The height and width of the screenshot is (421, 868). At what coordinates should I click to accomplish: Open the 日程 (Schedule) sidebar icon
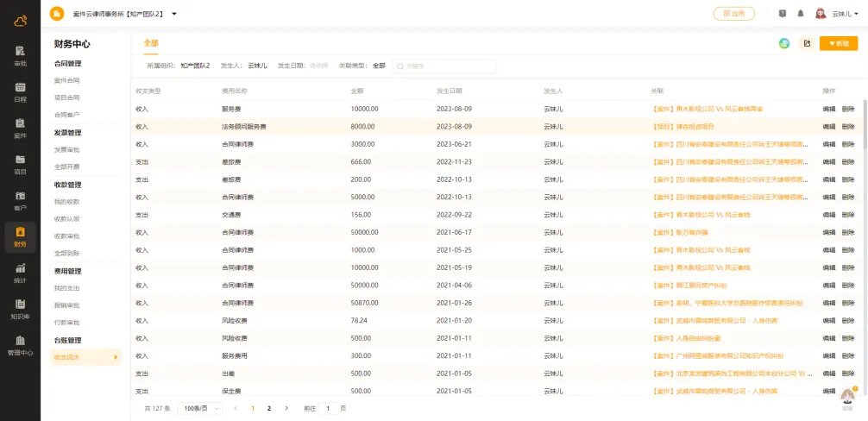tap(20, 92)
